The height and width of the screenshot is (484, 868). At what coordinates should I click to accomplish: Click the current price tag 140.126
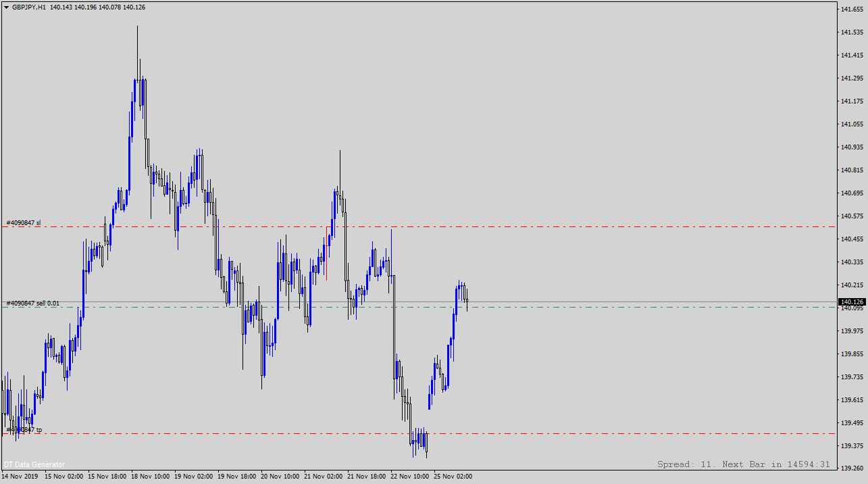coord(852,301)
